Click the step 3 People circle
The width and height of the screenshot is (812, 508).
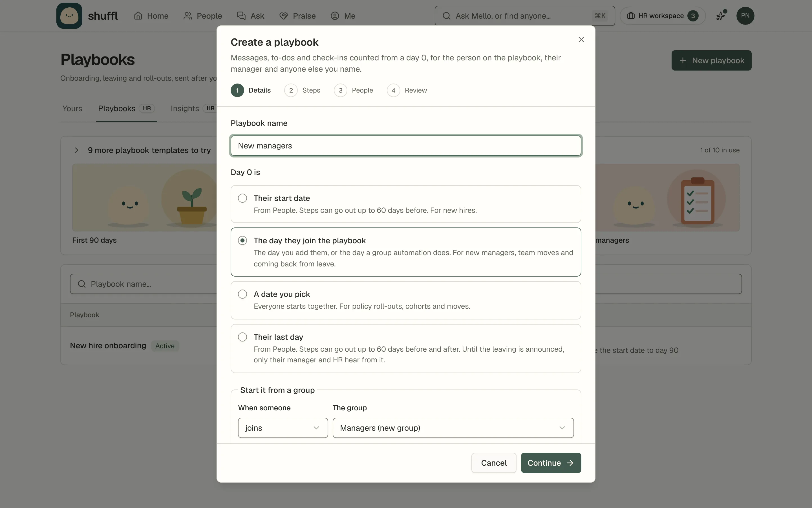tap(340, 90)
